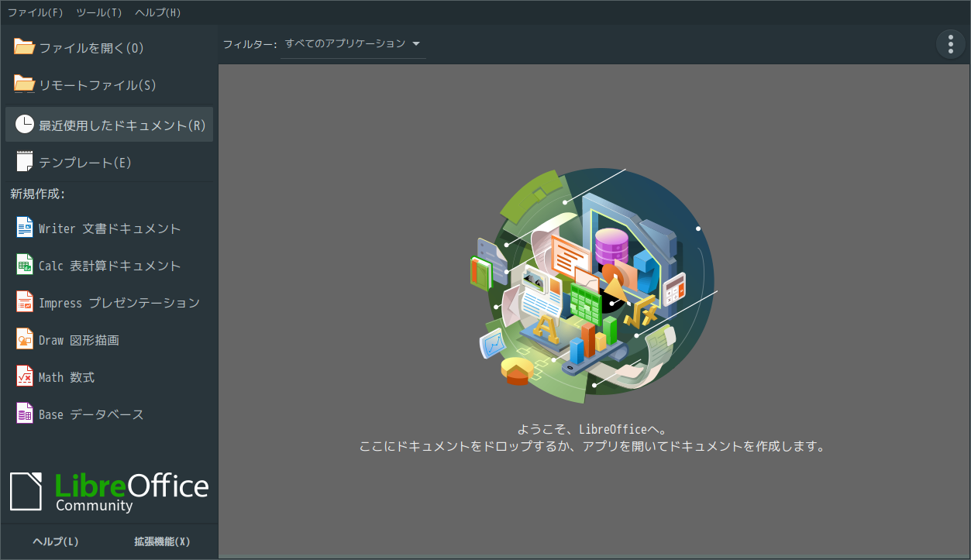The height and width of the screenshot is (560, 971).
Task: Expand the フィルター application dropdown
Action: [353, 44]
